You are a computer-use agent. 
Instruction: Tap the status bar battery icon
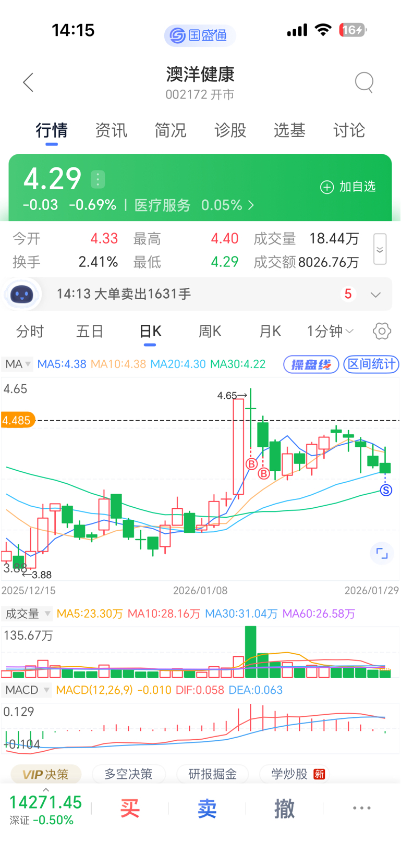click(x=353, y=30)
